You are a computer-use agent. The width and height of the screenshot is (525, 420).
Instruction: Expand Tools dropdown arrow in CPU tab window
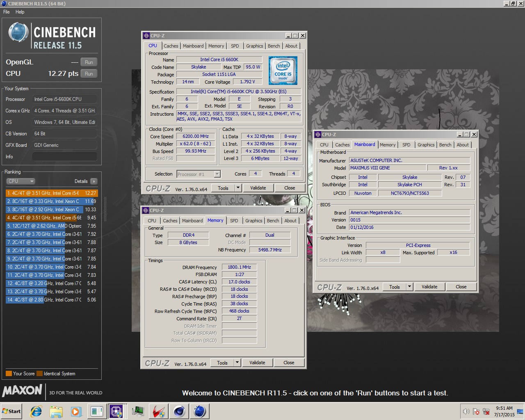[238, 188]
